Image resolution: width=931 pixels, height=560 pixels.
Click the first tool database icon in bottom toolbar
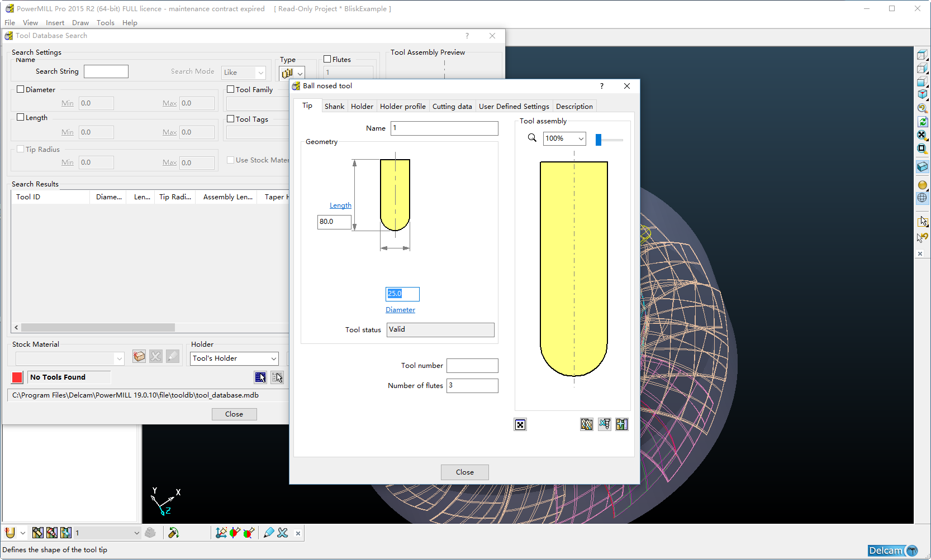pos(37,533)
